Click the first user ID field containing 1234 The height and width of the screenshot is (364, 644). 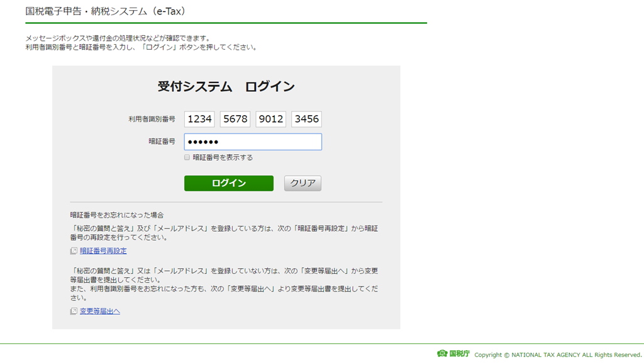[x=199, y=119]
